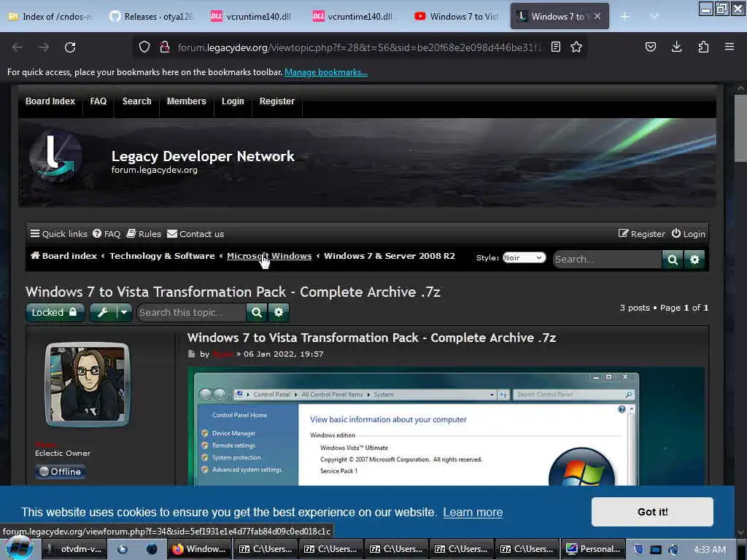The width and height of the screenshot is (747, 560).
Task: Go back to the previous page
Action: click(18, 47)
